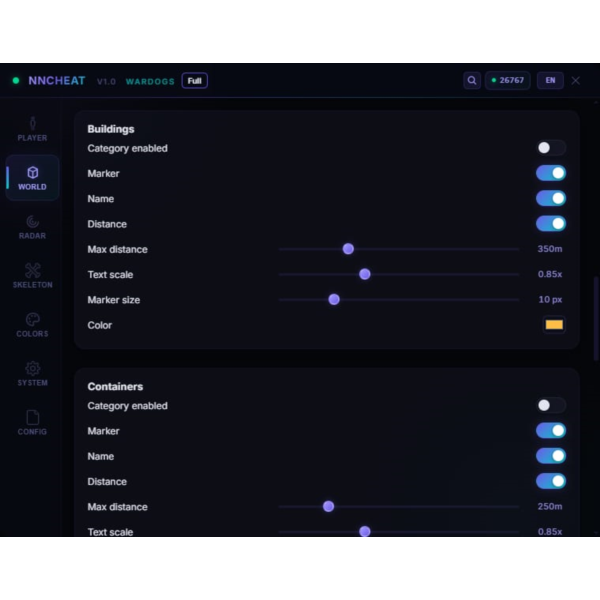Disable the Buildings Name toggle
Image resolution: width=600 pixels, height=600 pixels.
pos(551,198)
